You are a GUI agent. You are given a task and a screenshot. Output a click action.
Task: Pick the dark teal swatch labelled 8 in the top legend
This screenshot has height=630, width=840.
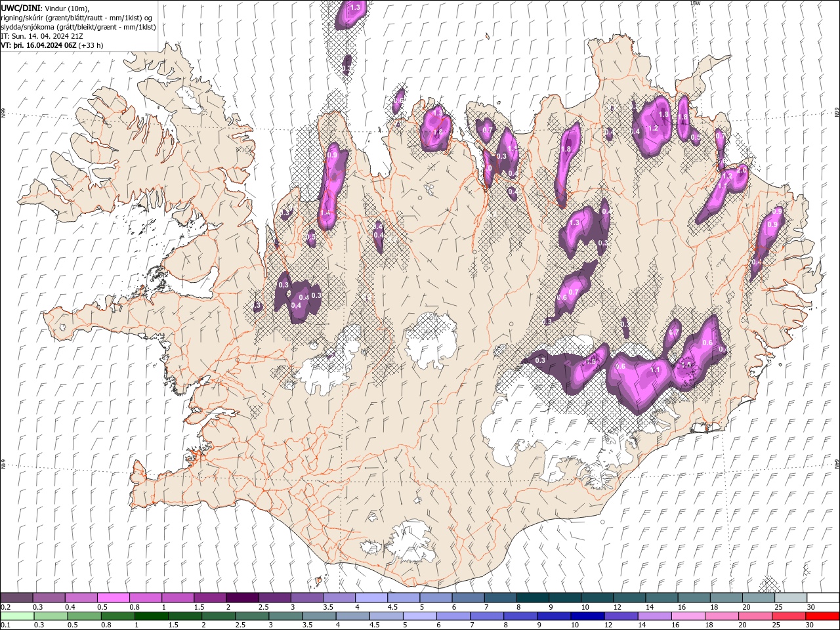pos(533,597)
